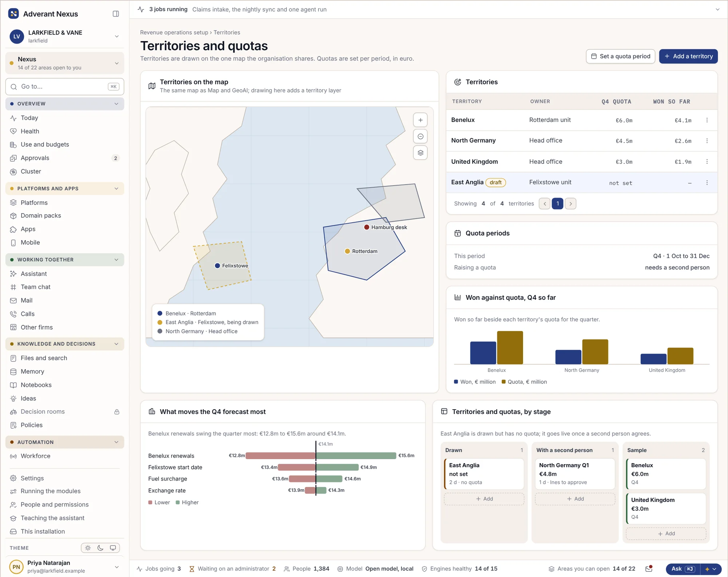Screen dimensions: 728x577
Task: Open row actions for Benelux territory
Action: coord(707,120)
